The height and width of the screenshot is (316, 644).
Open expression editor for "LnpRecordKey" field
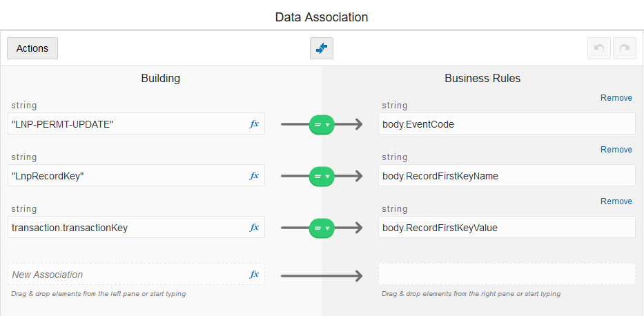[x=254, y=176]
